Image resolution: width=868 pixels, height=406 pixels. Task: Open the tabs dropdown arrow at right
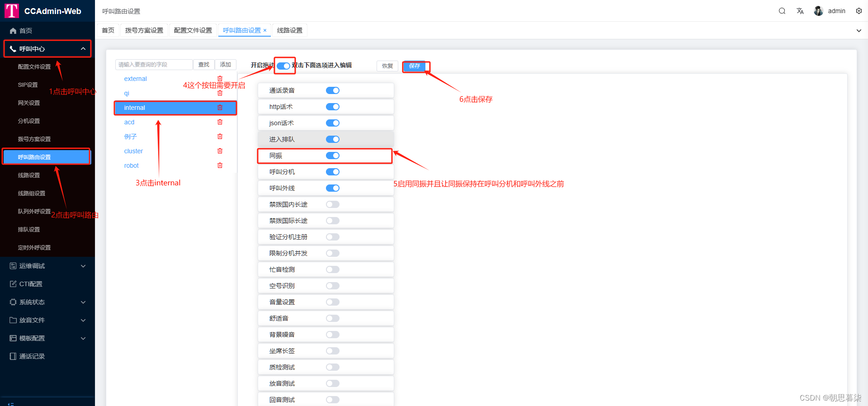coord(859,31)
